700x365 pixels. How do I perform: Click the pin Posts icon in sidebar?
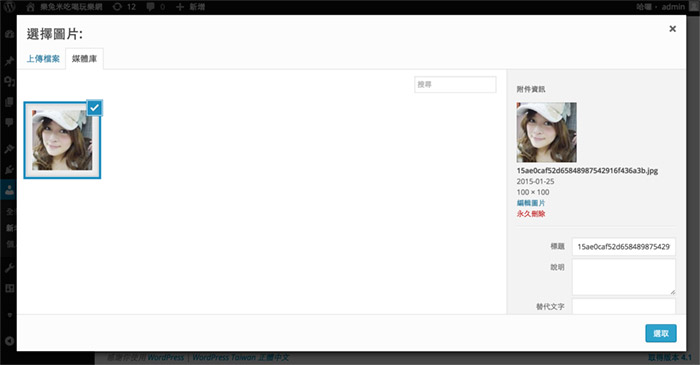(9, 61)
